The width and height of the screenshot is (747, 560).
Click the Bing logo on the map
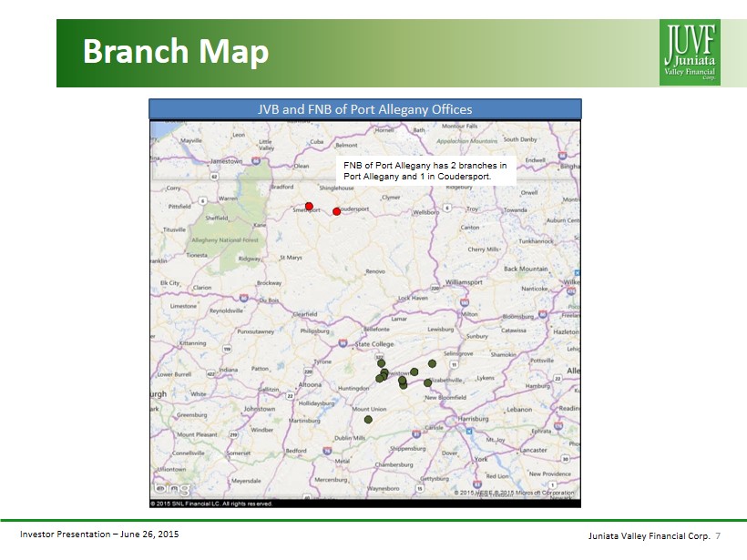tap(172, 489)
